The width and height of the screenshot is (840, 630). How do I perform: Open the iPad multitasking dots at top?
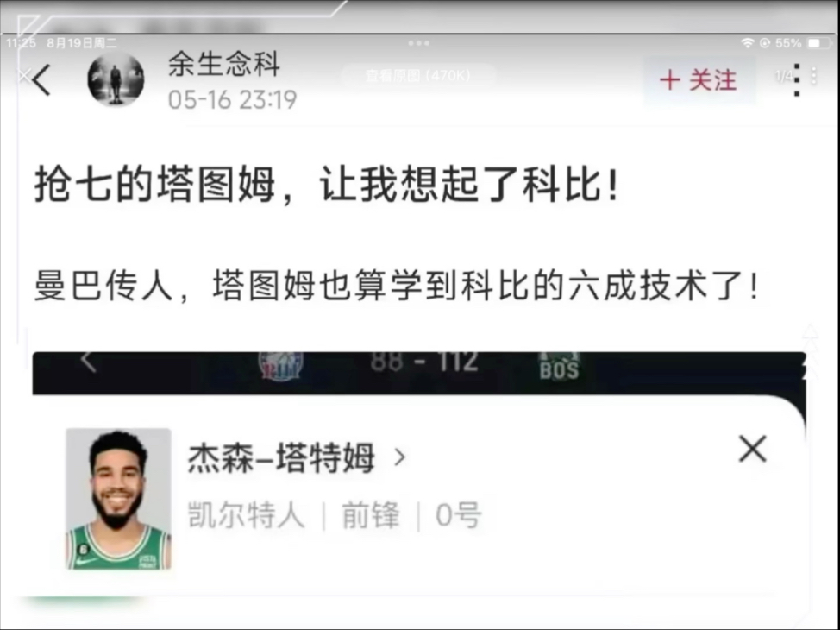click(418, 43)
